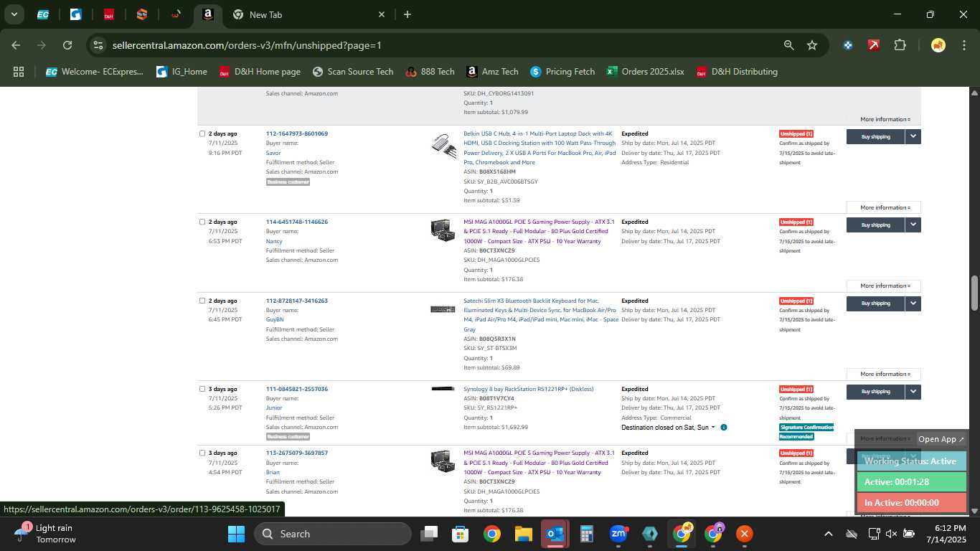Open the Chrome profile avatar

click(938, 45)
